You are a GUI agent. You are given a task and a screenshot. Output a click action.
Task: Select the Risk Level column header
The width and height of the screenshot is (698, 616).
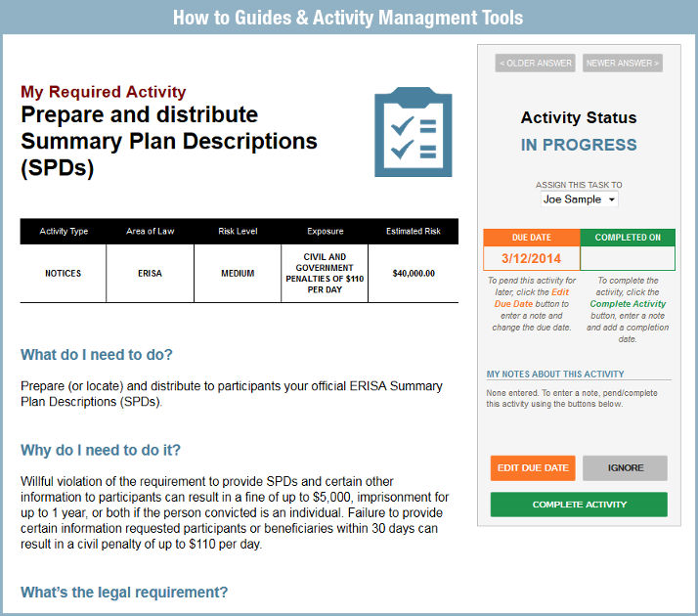pos(238,232)
